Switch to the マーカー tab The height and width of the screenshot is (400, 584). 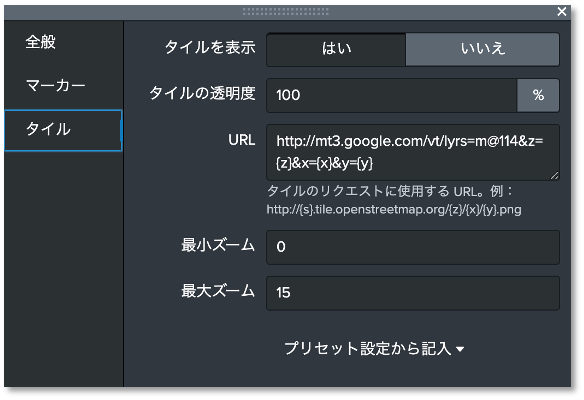[63, 86]
